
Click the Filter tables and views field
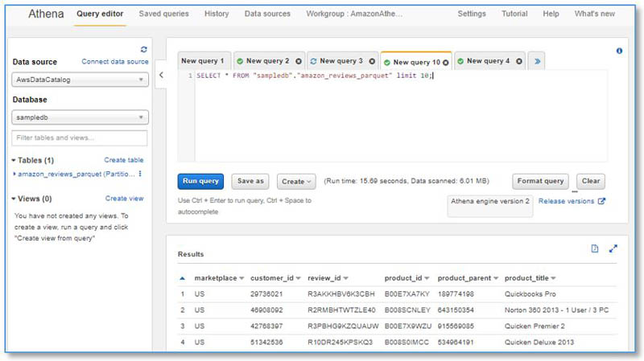click(79, 137)
